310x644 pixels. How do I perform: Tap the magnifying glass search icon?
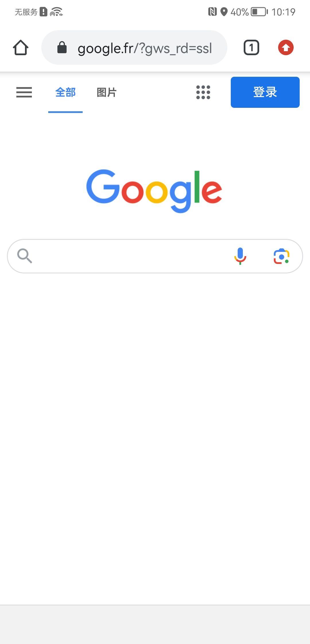point(24,256)
